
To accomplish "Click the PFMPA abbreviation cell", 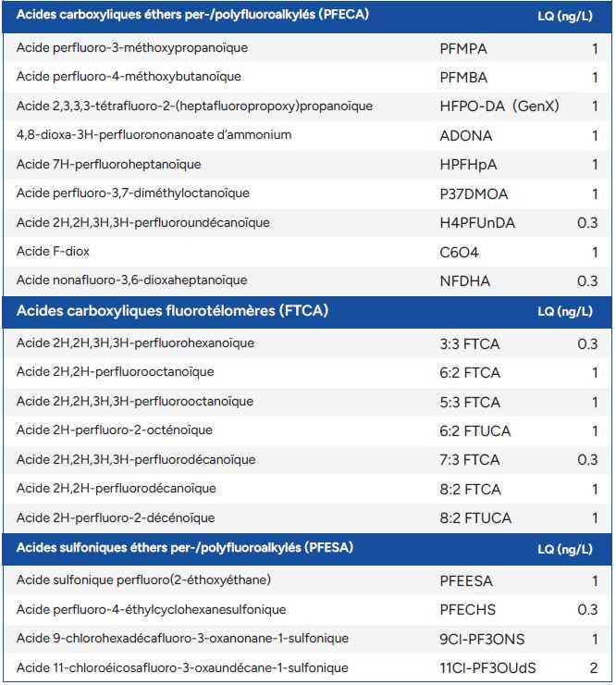I will click(x=463, y=49).
